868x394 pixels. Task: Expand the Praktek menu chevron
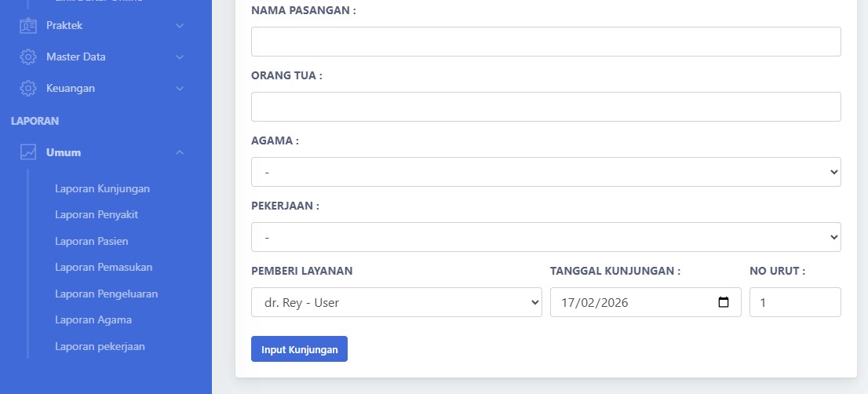(x=180, y=26)
